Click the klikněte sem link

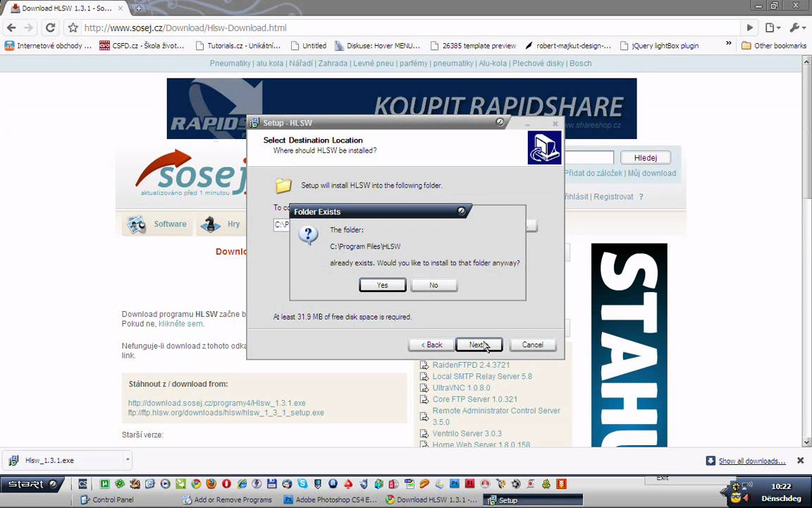(x=181, y=324)
